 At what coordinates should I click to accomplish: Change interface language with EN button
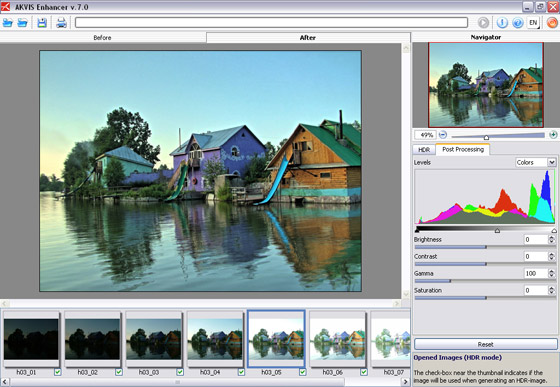(533, 23)
